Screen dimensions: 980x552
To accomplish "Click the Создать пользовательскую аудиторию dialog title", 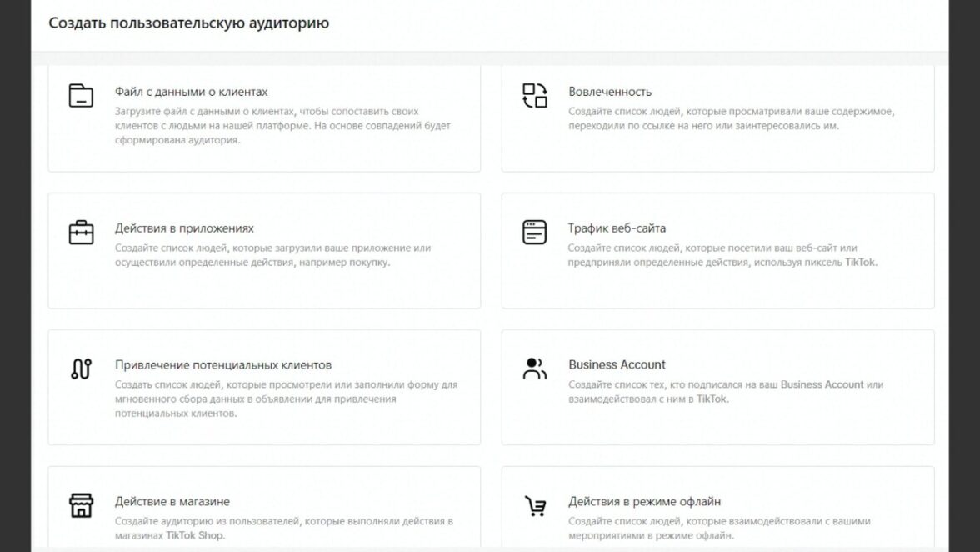I will pos(188,23).
